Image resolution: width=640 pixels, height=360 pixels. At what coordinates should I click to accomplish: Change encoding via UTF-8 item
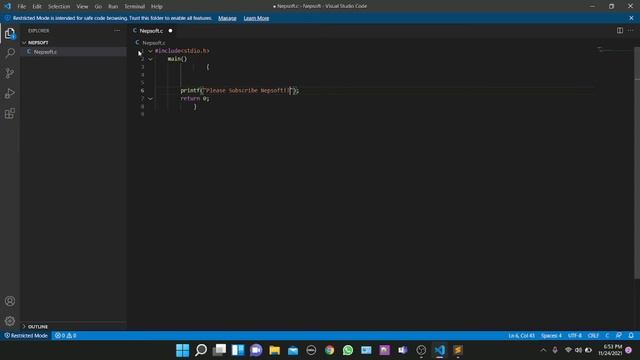coord(575,336)
